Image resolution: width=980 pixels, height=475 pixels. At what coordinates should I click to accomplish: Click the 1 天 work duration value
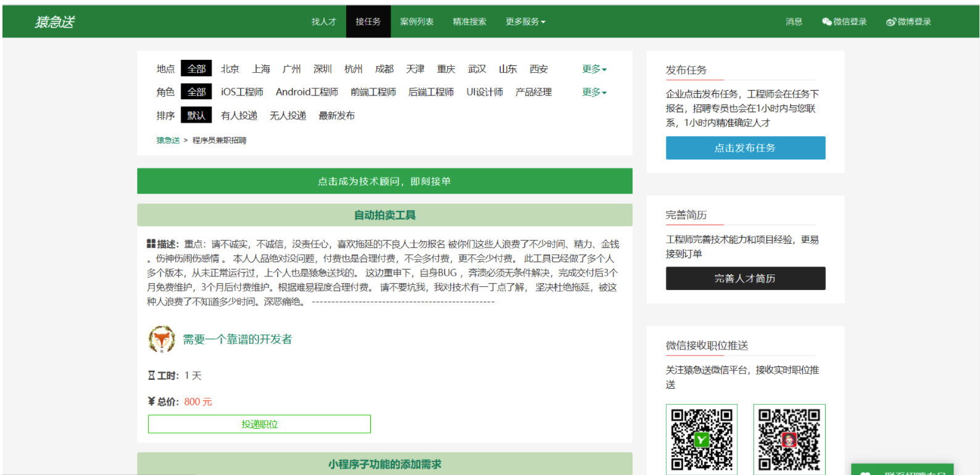click(193, 376)
